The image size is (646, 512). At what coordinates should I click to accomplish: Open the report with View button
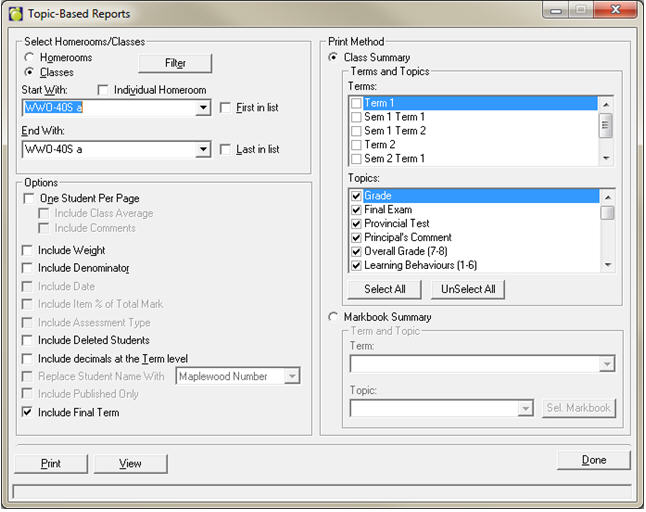[130, 464]
